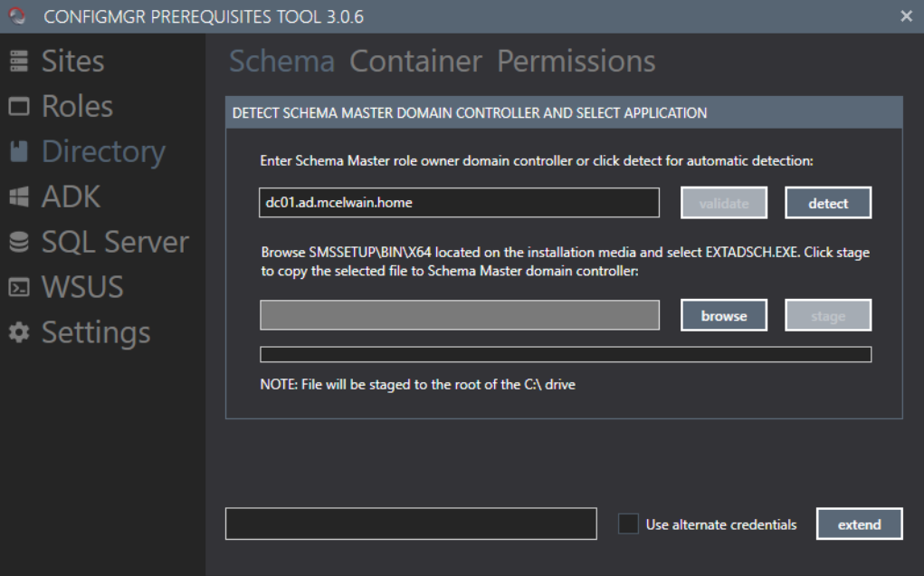
Task: Open the Directory book icon
Action: [19, 152]
